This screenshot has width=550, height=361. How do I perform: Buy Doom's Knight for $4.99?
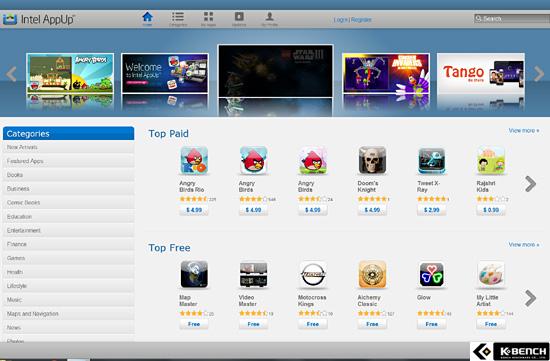(372, 210)
